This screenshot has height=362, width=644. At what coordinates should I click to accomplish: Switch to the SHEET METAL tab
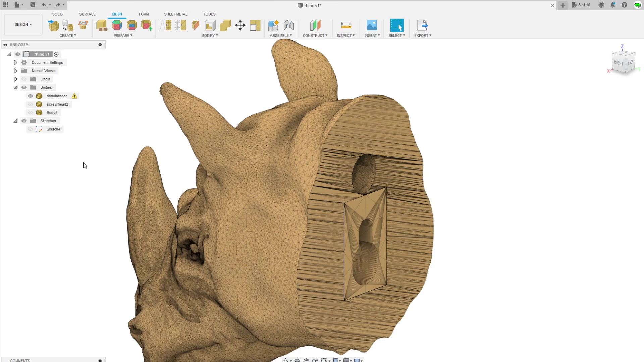(176, 14)
